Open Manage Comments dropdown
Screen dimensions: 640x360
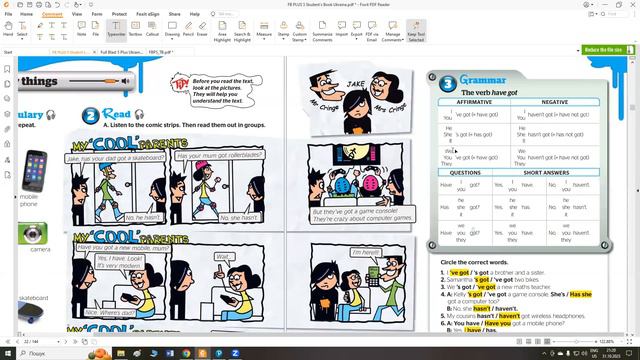(x=393, y=31)
